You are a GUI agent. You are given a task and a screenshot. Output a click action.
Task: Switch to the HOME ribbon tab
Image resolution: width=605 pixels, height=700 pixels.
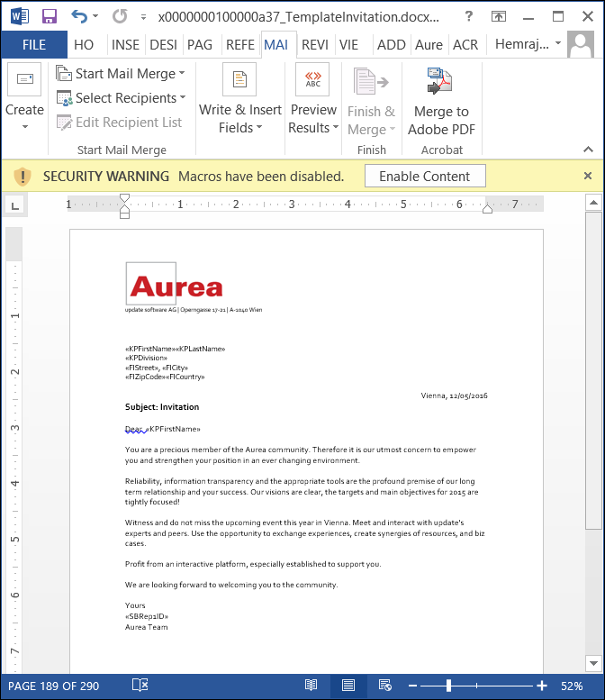[x=84, y=45]
